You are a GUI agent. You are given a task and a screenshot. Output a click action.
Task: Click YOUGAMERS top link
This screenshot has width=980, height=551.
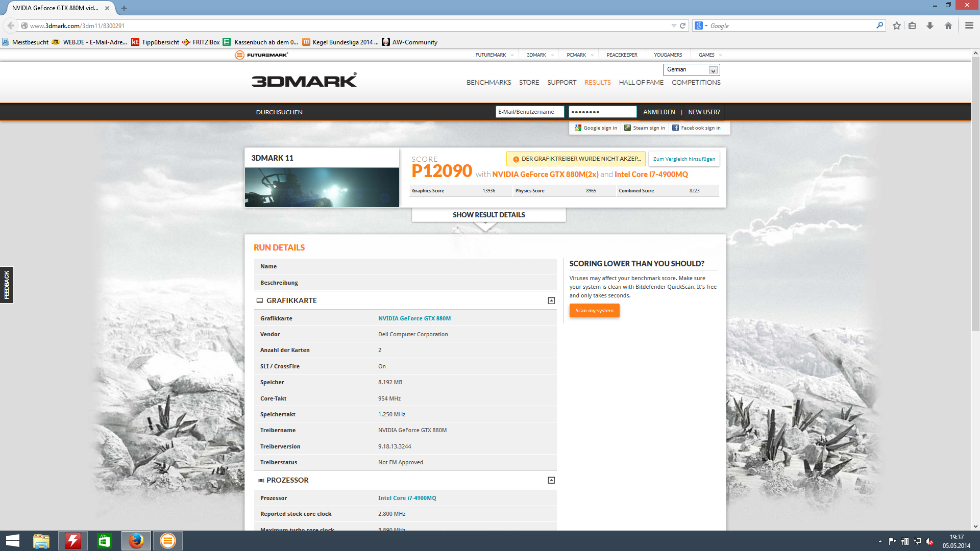coord(668,55)
